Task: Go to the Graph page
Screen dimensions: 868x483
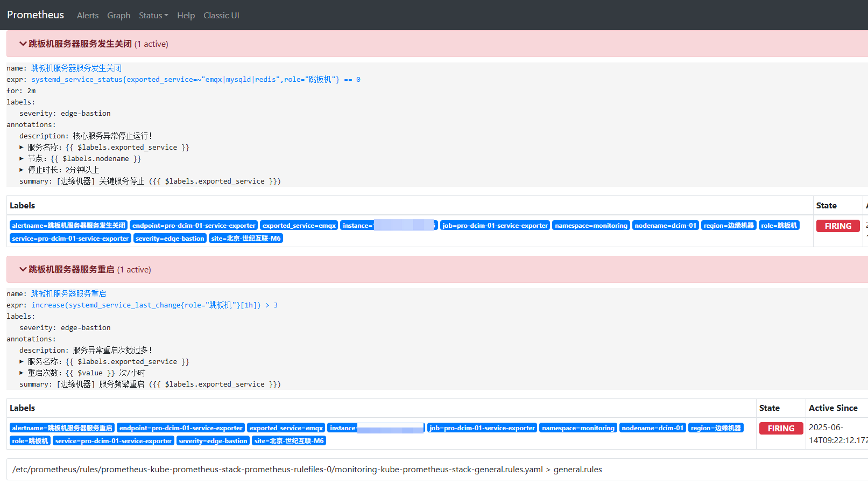Action: (x=118, y=16)
